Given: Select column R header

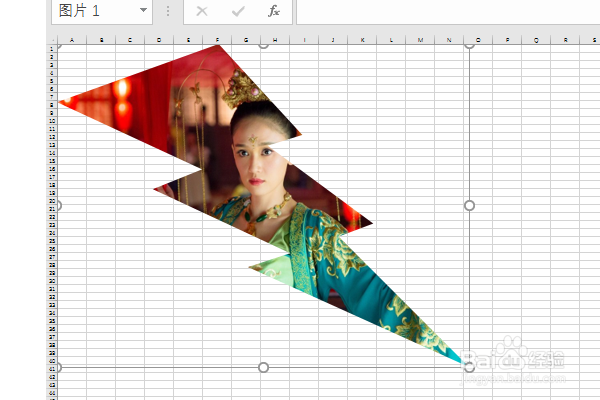Looking at the screenshot, I should pyautogui.click(x=565, y=40).
